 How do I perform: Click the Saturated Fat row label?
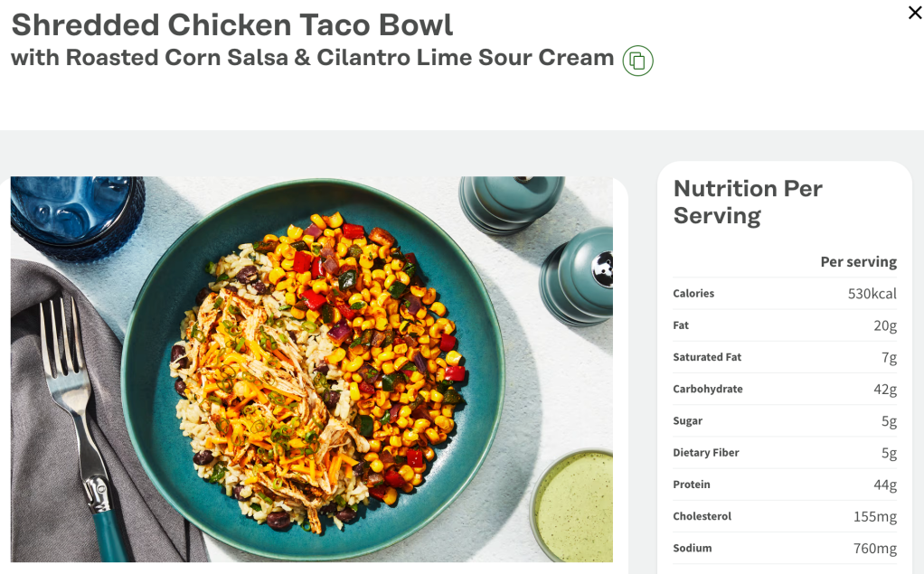click(x=707, y=357)
